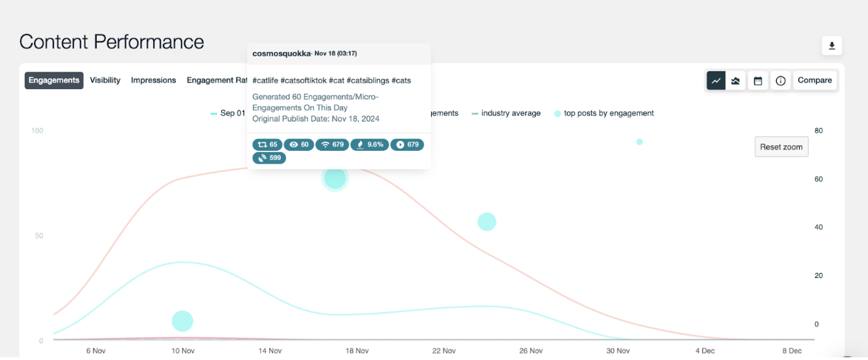This screenshot has width=868, height=360.
Task: Switch to the Visibility tab
Action: tap(105, 81)
